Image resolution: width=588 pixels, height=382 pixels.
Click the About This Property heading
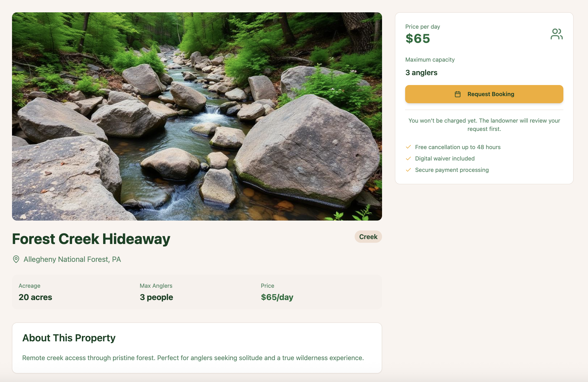coord(69,338)
